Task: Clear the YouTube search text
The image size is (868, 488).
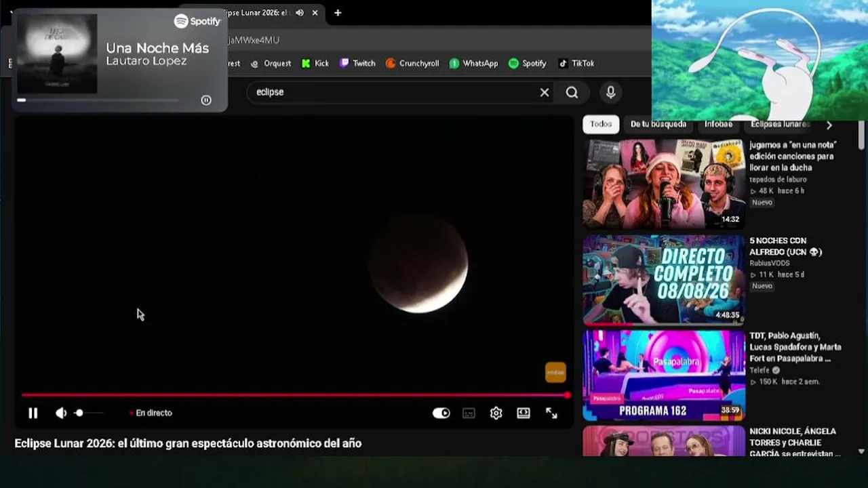Action: point(545,92)
